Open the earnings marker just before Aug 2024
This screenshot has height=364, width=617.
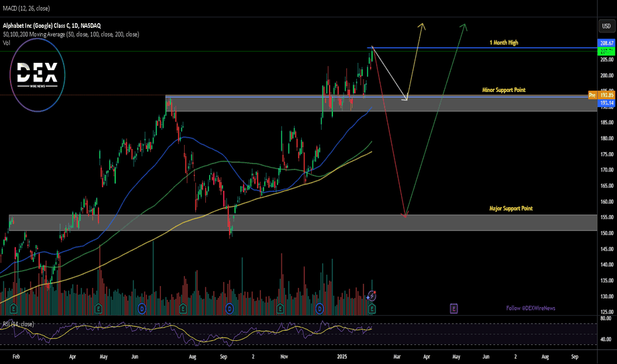(183, 308)
